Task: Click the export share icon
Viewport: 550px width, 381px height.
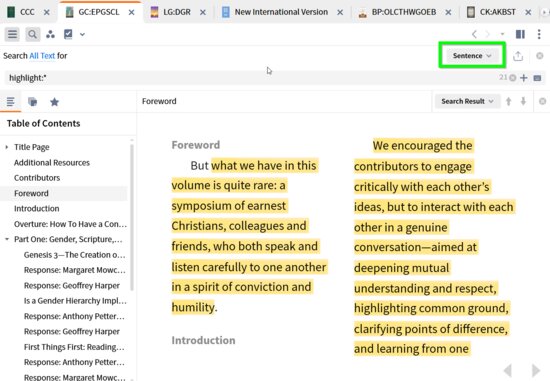Action: (x=518, y=56)
